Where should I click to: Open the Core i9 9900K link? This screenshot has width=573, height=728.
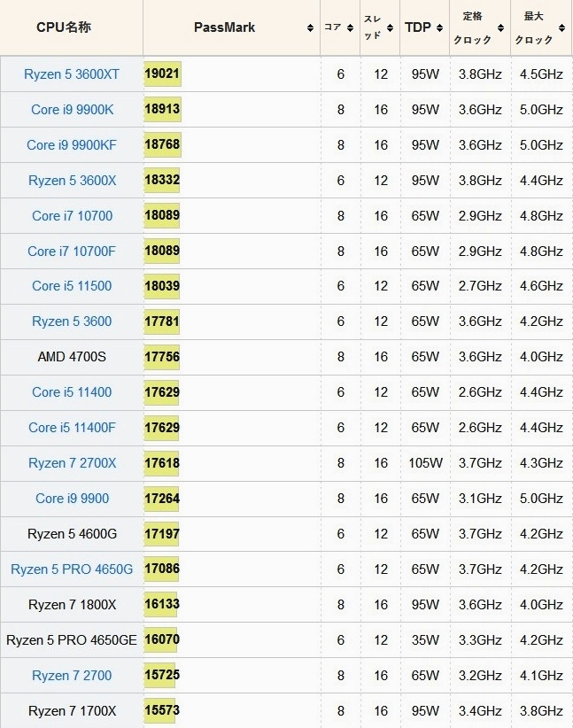tap(72, 110)
